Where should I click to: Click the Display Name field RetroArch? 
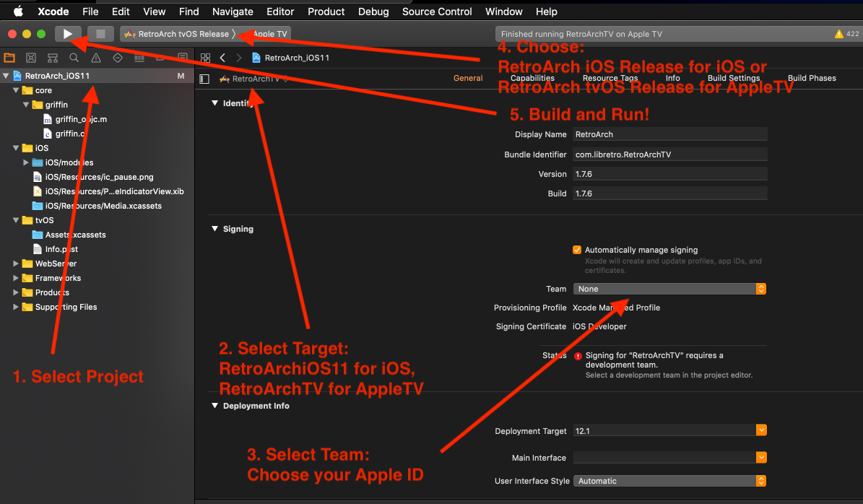point(669,134)
